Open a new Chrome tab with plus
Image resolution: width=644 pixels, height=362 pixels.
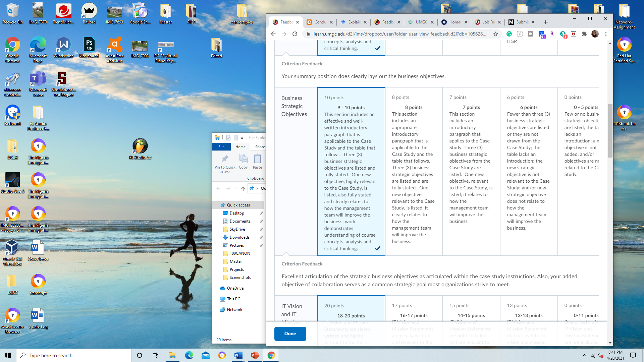click(x=546, y=22)
